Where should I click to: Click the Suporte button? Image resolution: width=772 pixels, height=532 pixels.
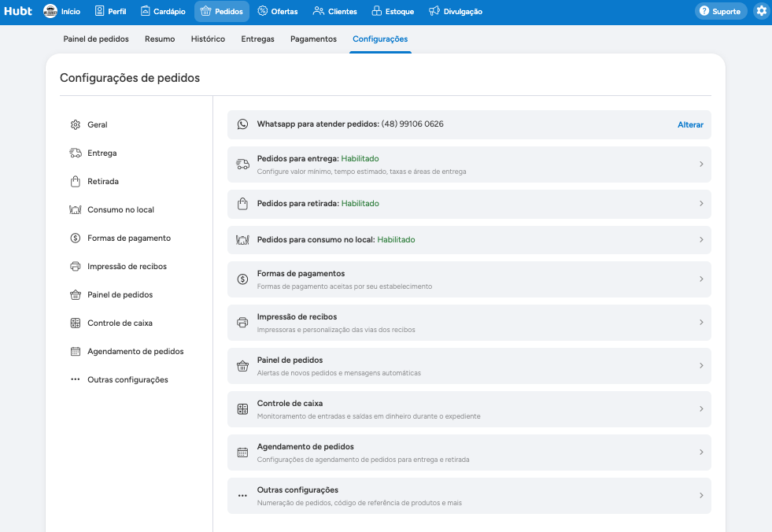[721, 11]
